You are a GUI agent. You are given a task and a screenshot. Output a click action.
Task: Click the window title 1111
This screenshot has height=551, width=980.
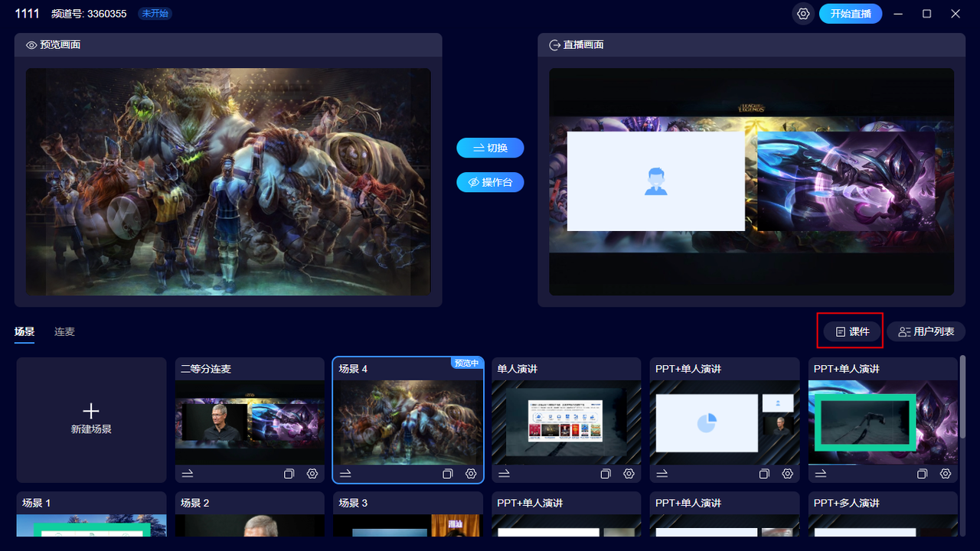(x=28, y=14)
